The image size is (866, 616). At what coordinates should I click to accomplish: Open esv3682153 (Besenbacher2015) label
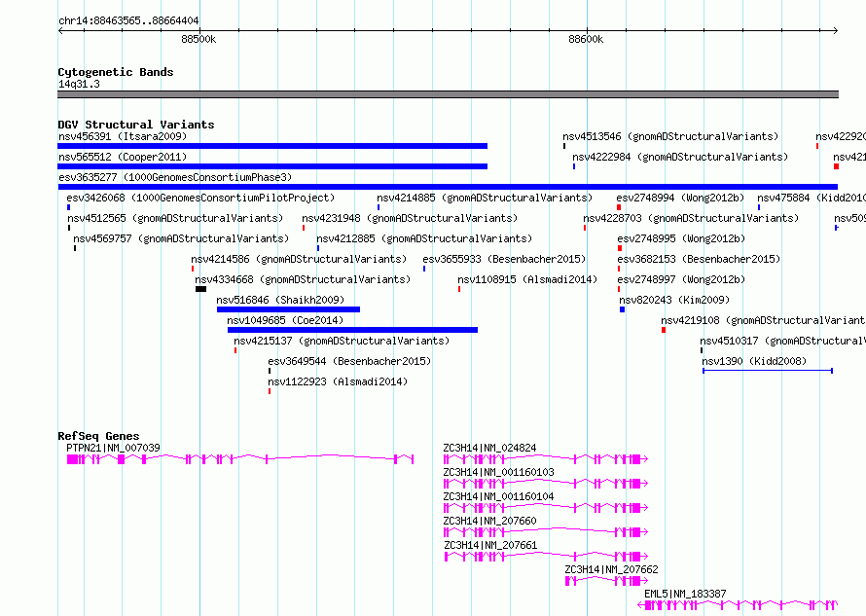[x=699, y=259]
